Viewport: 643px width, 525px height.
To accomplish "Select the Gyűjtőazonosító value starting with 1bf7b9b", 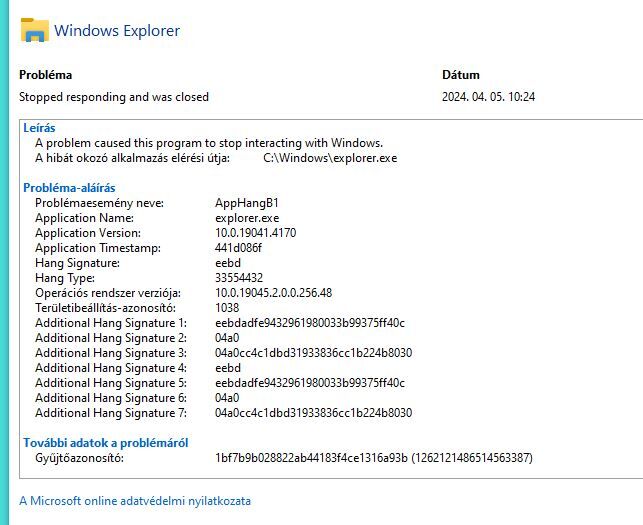I will pos(374,458).
